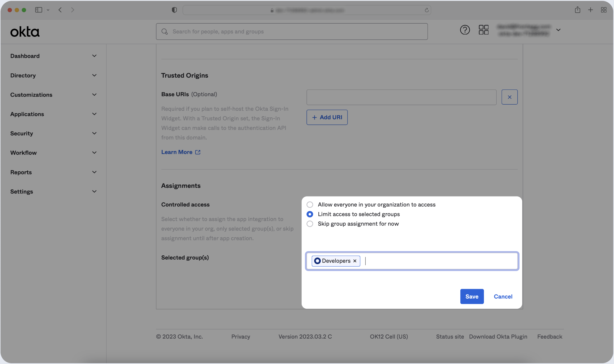Click the Okta logo
The image size is (614, 364).
[x=25, y=32]
